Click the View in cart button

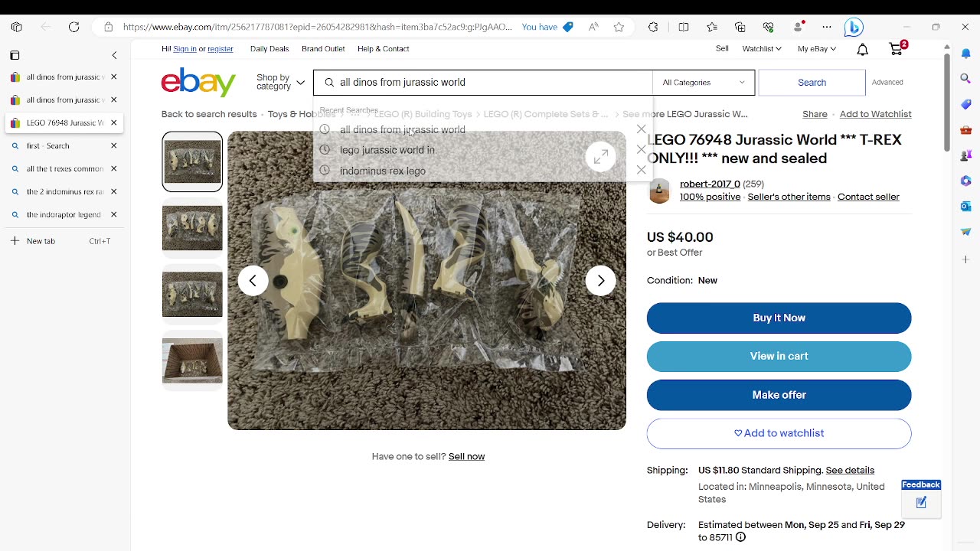pos(779,356)
